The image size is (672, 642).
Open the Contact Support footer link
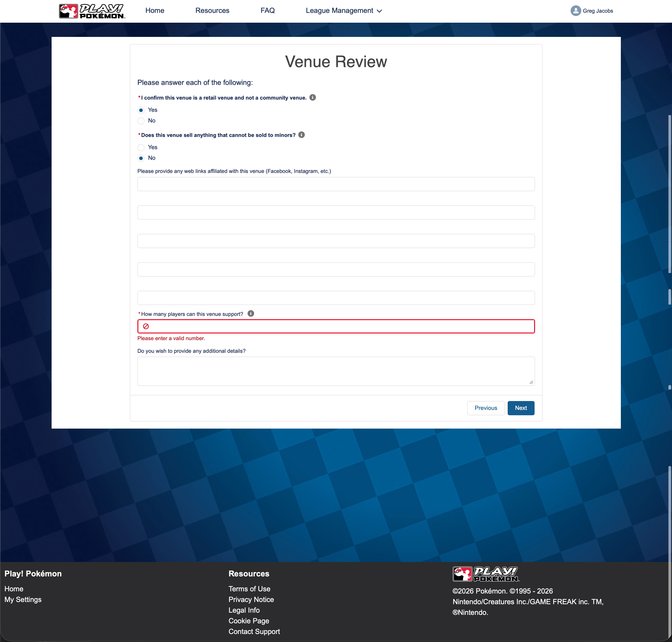click(254, 631)
